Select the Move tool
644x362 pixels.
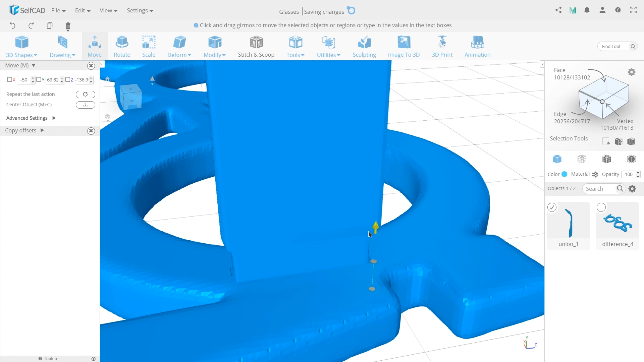coord(95,46)
